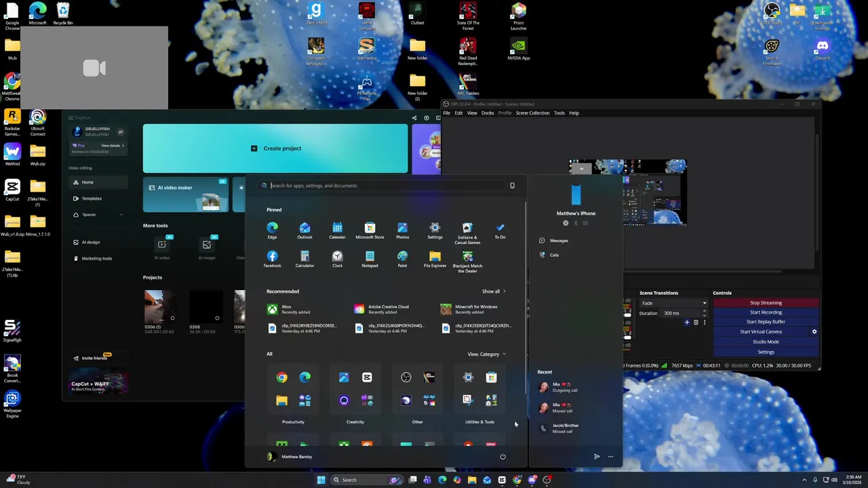Viewport: 868px width, 488px height.
Task: Click Start Virtual Camera in OBS
Action: pos(760,331)
